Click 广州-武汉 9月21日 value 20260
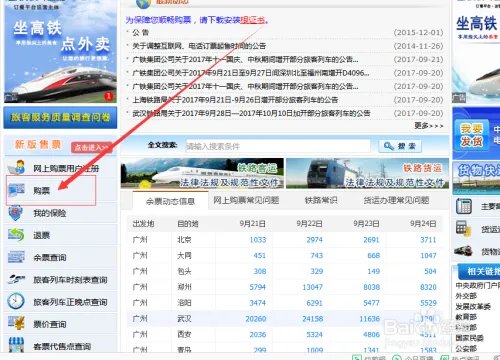The width and height of the screenshot is (500, 360). (256, 319)
